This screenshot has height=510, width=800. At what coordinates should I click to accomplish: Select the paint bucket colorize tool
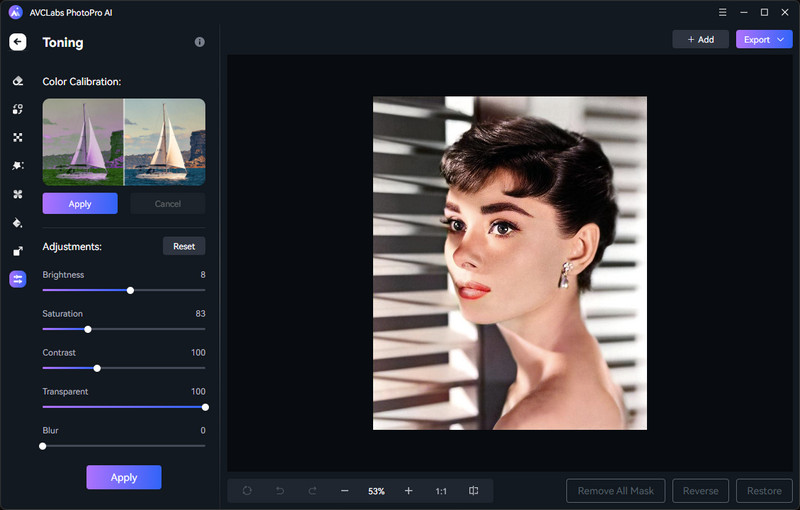pos(18,223)
